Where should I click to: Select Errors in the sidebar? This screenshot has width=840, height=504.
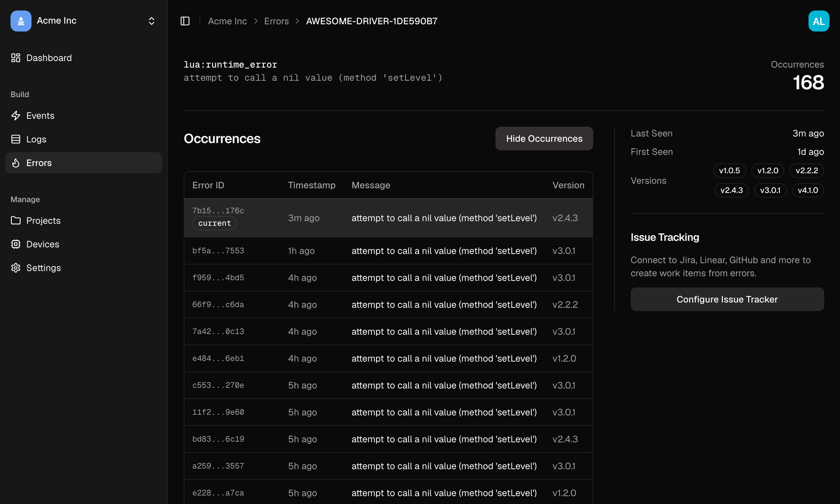tap(84, 163)
